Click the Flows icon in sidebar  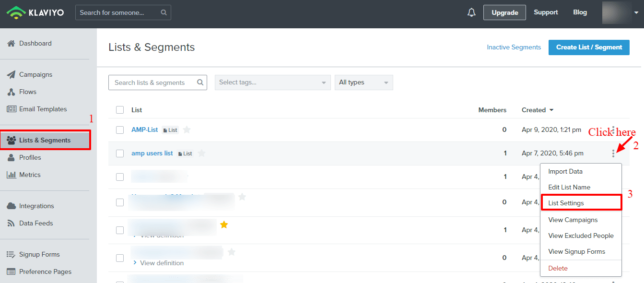pyautogui.click(x=11, y=92)
